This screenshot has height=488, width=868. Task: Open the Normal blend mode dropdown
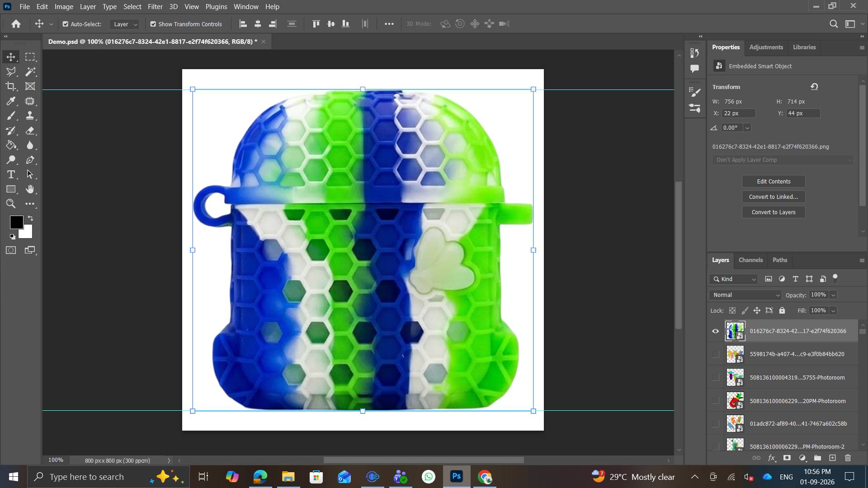tap(745, 295)
